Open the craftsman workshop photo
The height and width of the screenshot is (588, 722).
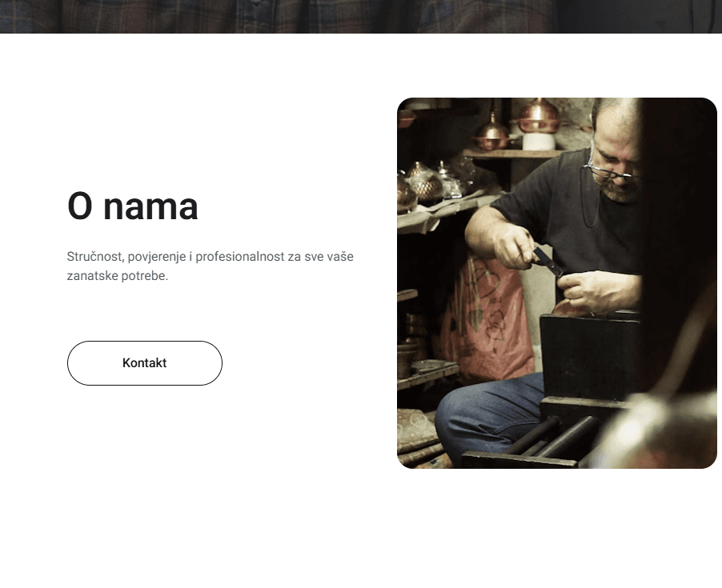coord(556,283)
